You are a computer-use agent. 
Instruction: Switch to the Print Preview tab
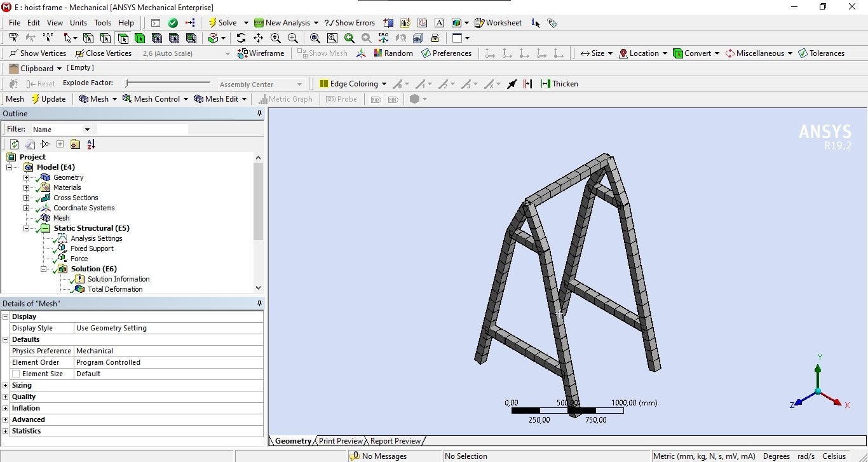click(341, 441)
